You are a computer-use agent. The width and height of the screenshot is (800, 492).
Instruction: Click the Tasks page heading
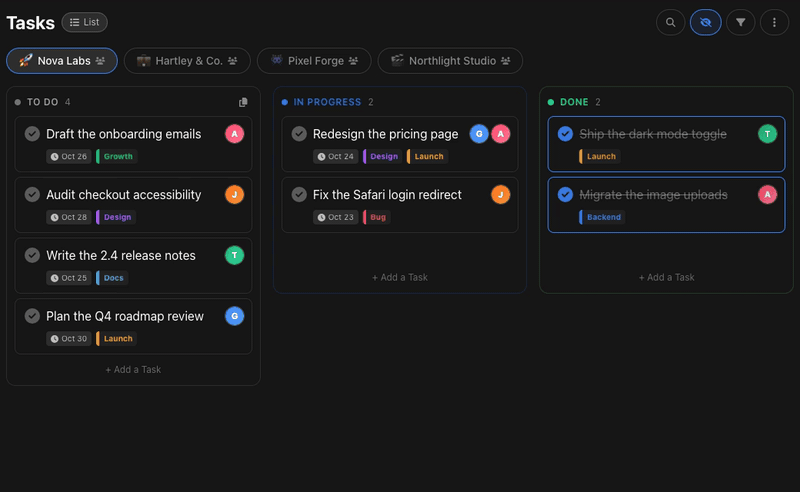coord(31,22)
